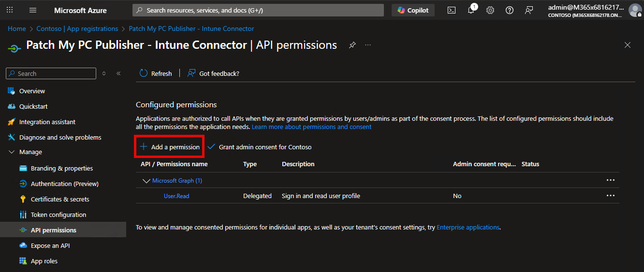
Task: Open the notifications bell
Action: [x=471, y=10]
